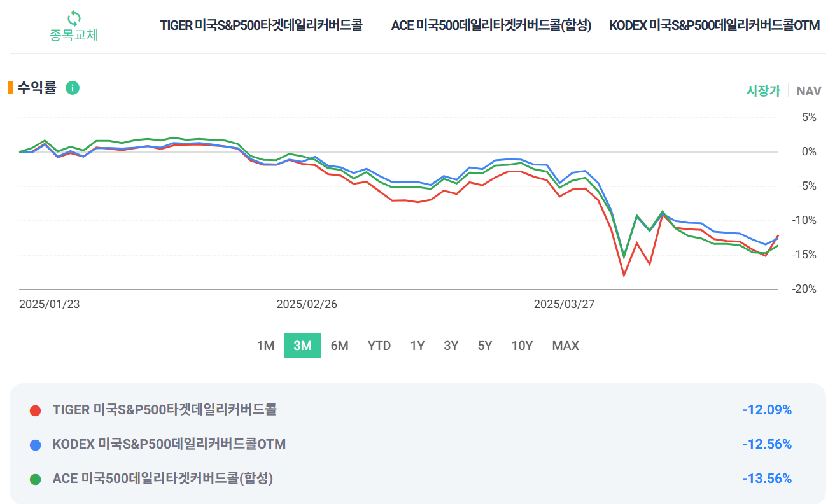The height and width of the screenshot is (504, 835).
Task: Click the 5% y-axis label
Action: coord(809,118)
